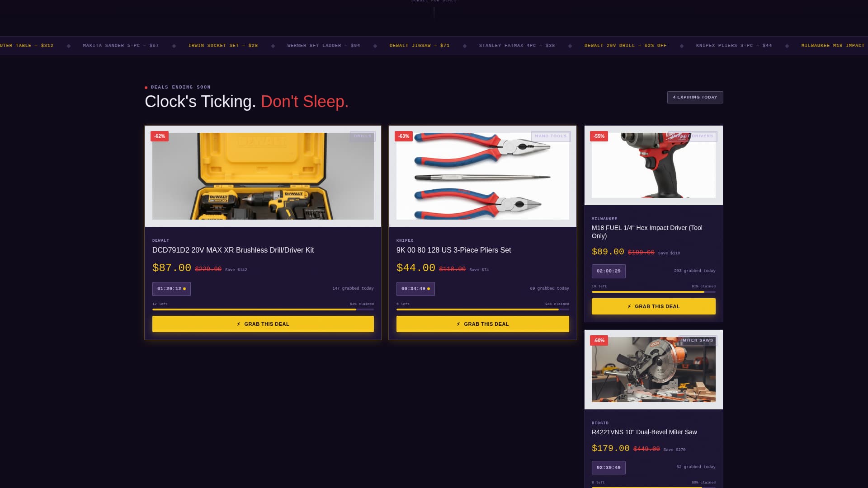Image resolution: width=868 pixels, height=488 pixels.
Task: Click the 62 grabbed today text
Action: (696, 467)
